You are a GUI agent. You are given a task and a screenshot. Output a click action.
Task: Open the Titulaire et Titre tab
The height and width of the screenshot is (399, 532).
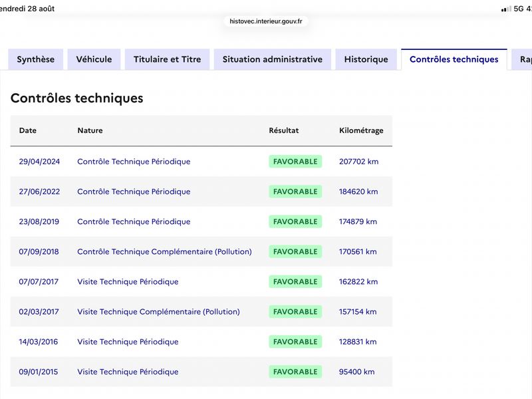[168, 59]
